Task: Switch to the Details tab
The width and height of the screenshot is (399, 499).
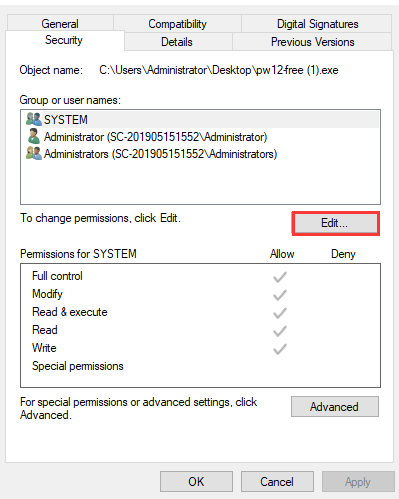Action: point(177,42)
